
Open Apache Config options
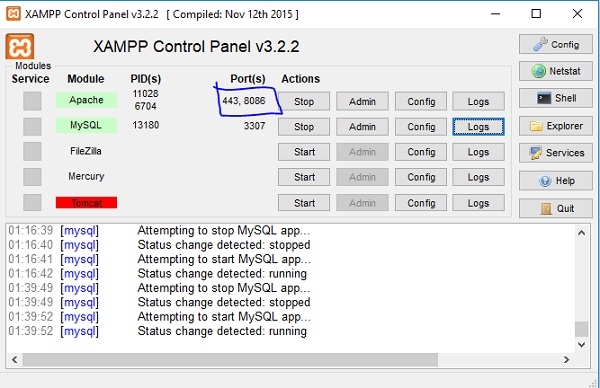421,101
